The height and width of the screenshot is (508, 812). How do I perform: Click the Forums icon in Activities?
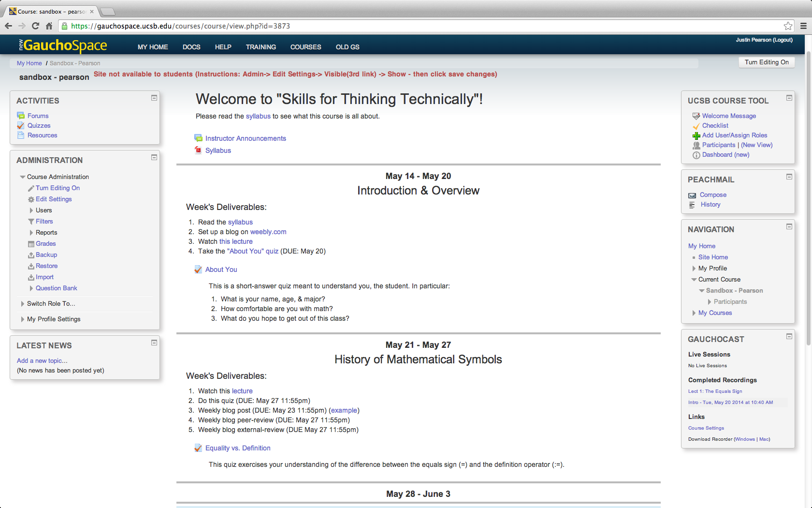(x=21, y=116)
